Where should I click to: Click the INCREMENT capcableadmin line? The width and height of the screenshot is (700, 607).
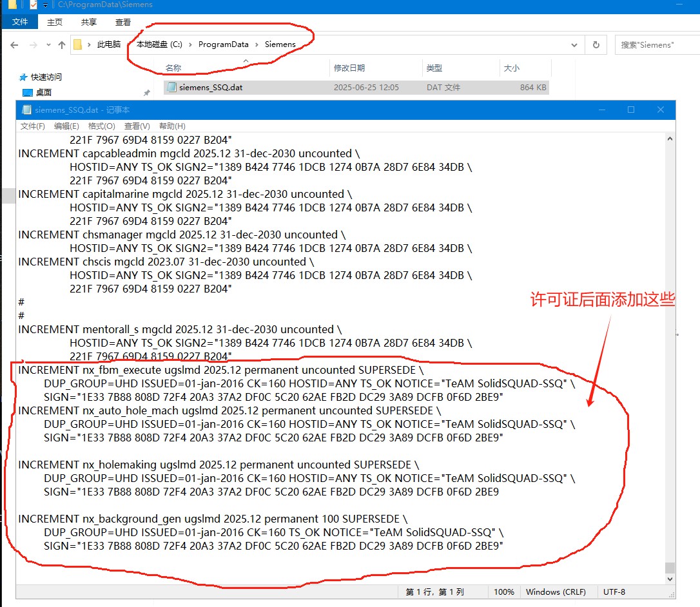coord(190,153)
